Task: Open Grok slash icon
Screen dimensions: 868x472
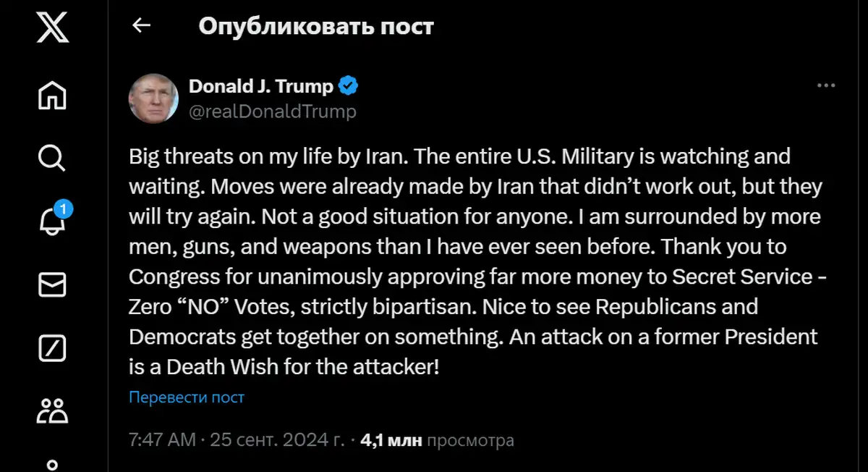Action: click(x=52, y=348)
